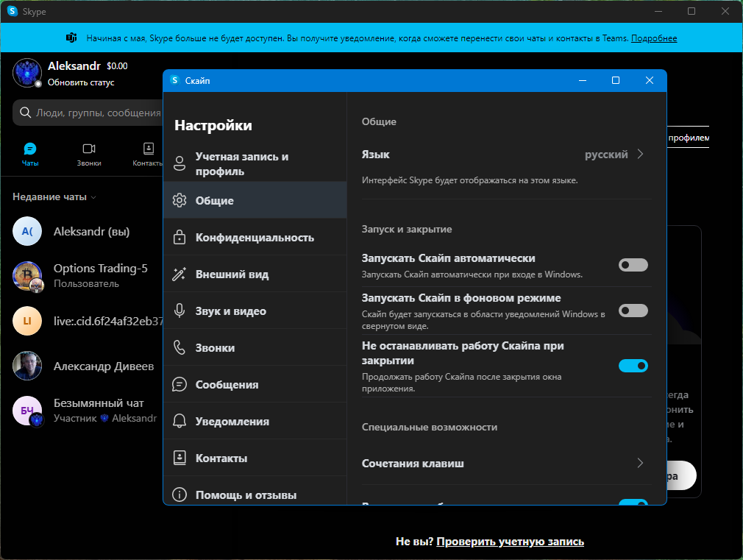743x560 pixels.
Task: Disable Не останавливать работу Скайпа toggle
Action: tap(633, 366)
